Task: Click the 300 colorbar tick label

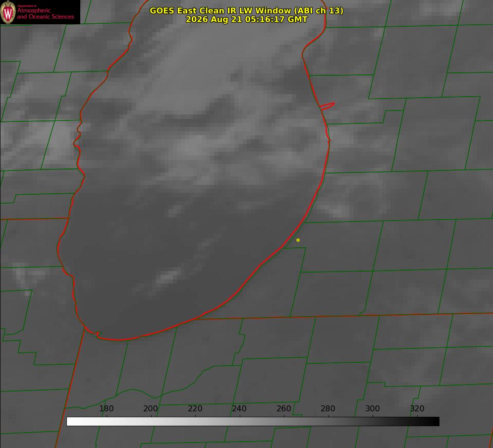Action: (x=373, y=408)
